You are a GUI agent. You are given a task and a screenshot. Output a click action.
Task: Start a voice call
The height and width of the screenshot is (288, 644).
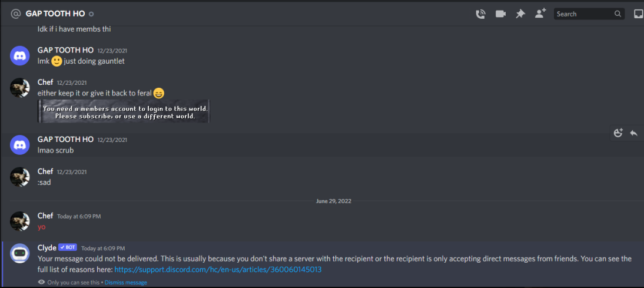(x=480, y=14)
